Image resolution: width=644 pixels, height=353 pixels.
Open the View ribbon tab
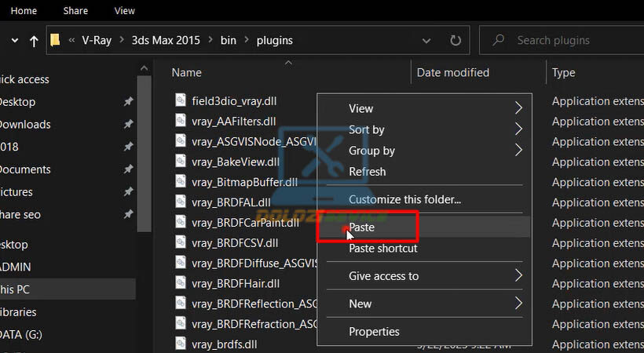pyautogui.click(x=124, y=11)
